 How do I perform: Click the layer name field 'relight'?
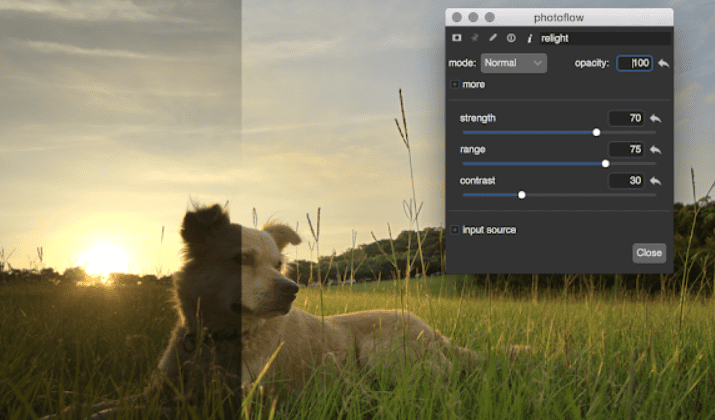coord(604,38)
